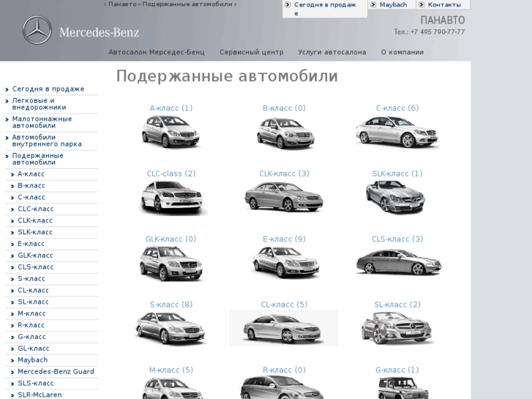Open the A-класс car thumbnail image

171,133
